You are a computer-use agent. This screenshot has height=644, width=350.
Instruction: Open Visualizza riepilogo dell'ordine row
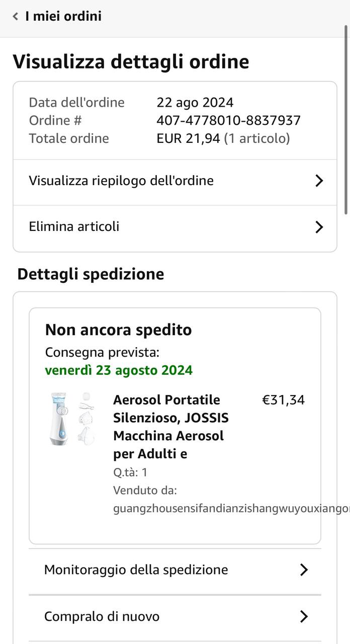pos(121,181)
